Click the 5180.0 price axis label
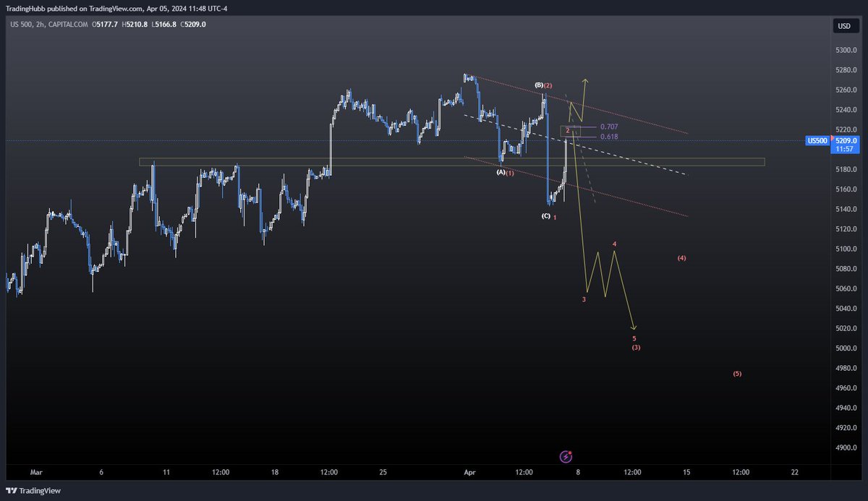Viewport: 868px width, 501px height. [846, 170]
